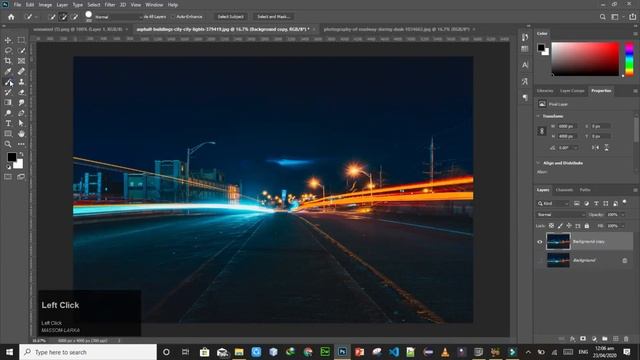The height and width of the screenshot is (360, 640).
Task: Select the Clone Stamp tool
Action: pos(21,82)
